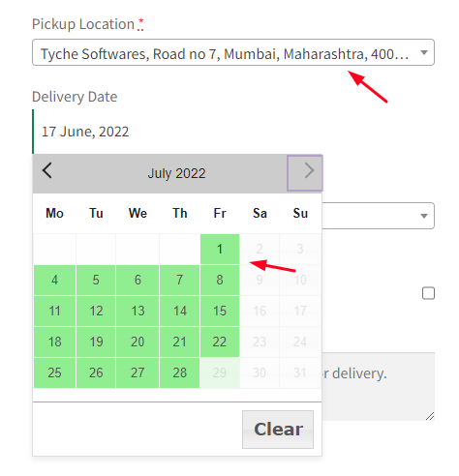Image resolution: width=459 pixels, height=476 pixels.
Task: Click the pickup location dropdown arrow
Action: coord(424,52)
